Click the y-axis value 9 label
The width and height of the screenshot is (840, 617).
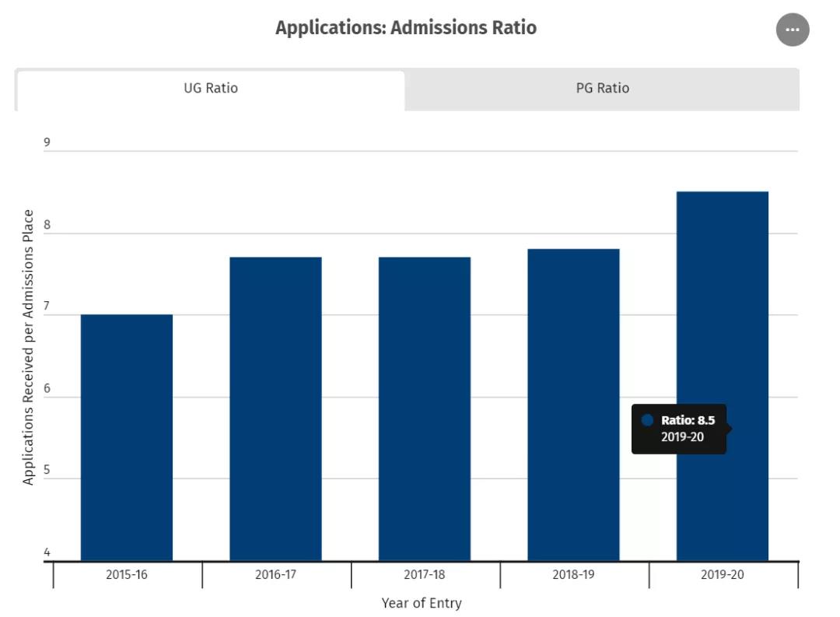(47, 142)
